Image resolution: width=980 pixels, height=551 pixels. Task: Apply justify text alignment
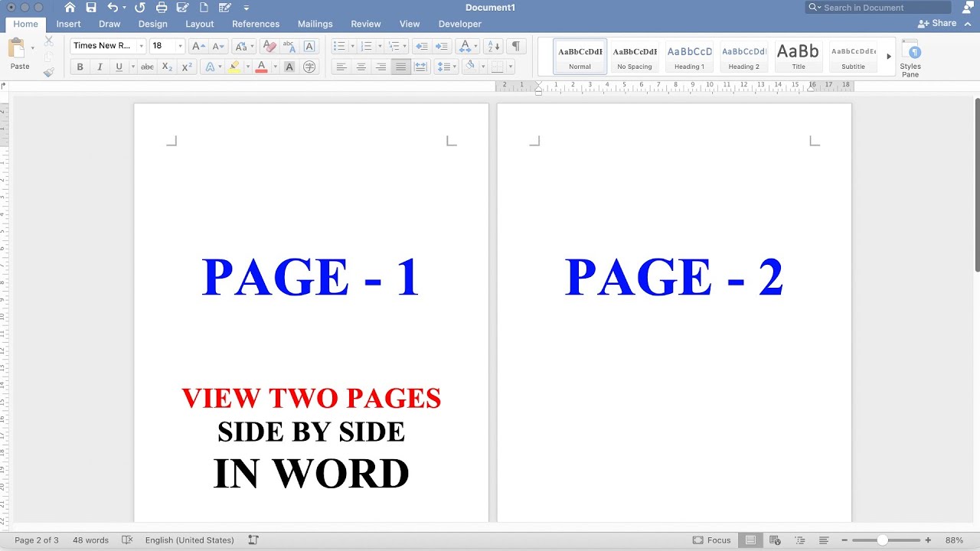point(400,67)
